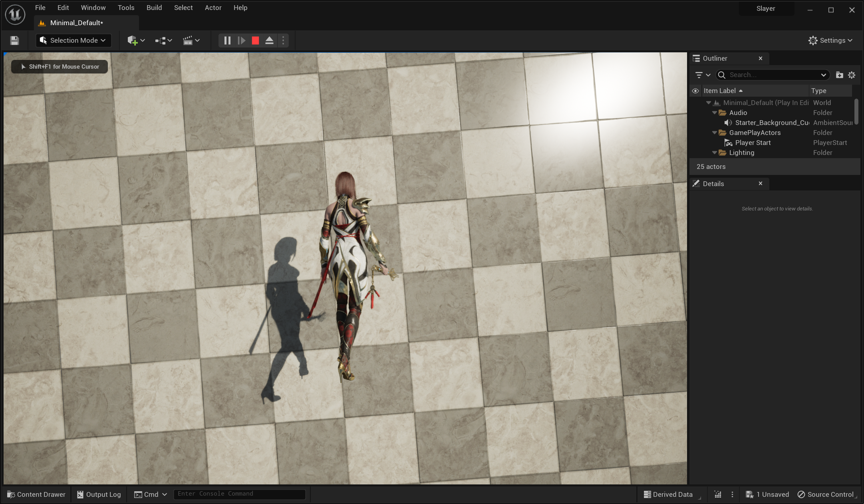Image resolution: width=864 pixels, height=504 pixels.
Task: Open the Build menu
Action: [154, 8]
